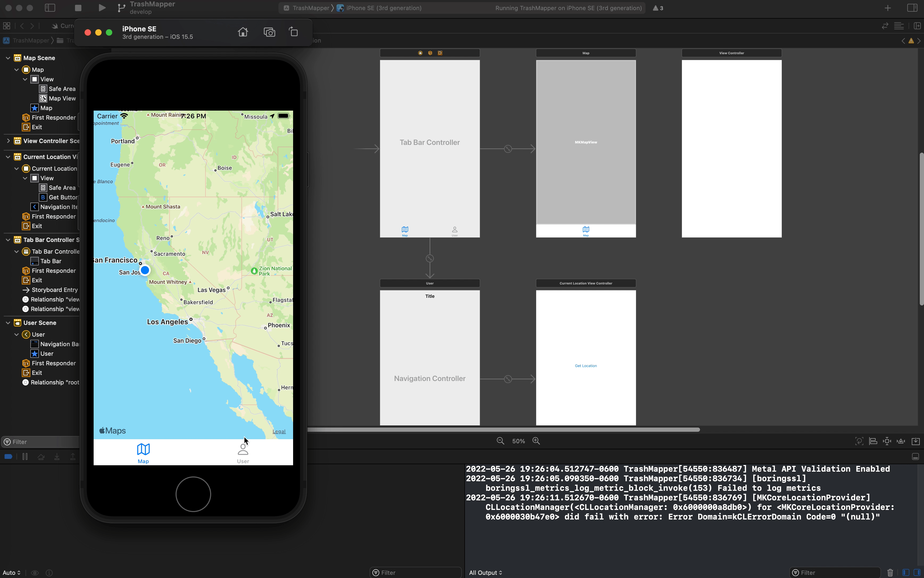Viewport: 924px width, 578px height.
Task: Click Update Frames icon in canvas bar
Action: (859, 441)
